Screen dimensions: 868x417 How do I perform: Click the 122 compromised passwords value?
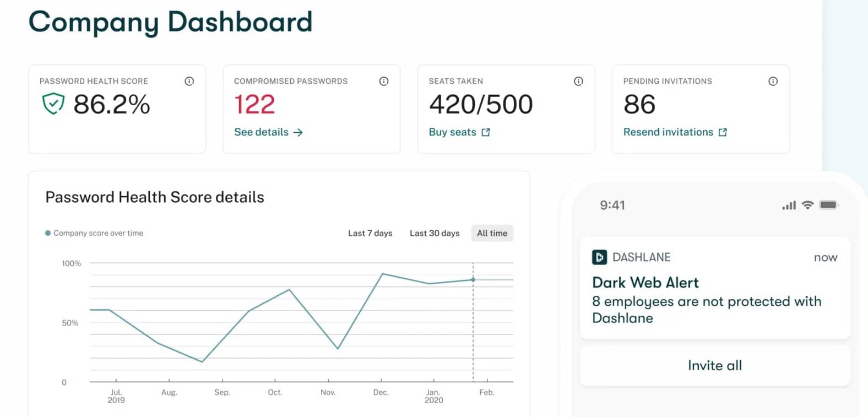click(254, 104)
